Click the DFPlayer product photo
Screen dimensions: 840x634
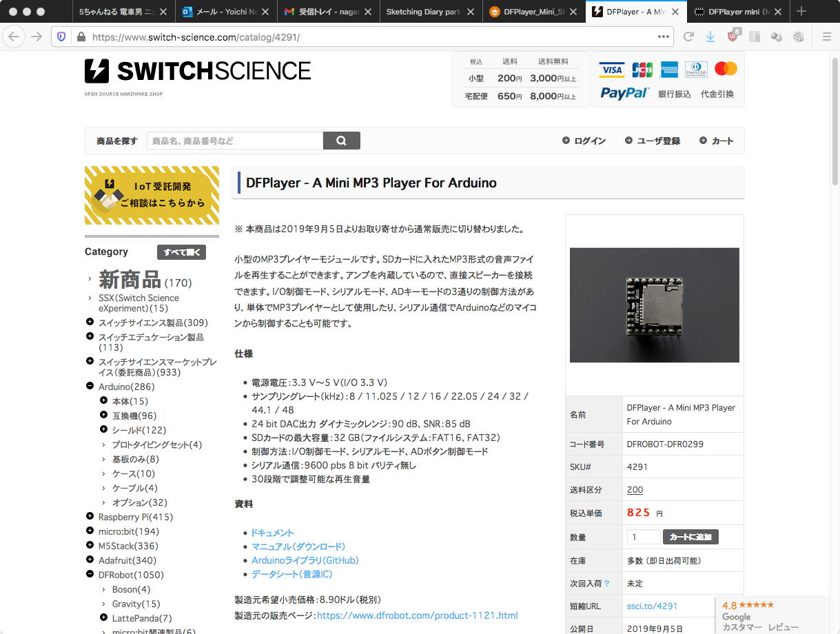coord(654,305)
